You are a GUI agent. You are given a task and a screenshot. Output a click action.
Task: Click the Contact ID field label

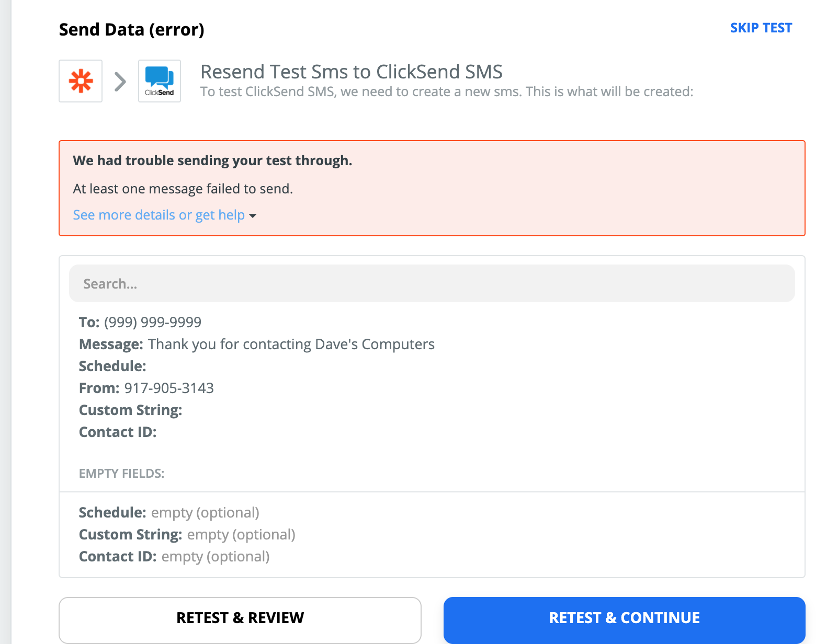coord(118,432)
